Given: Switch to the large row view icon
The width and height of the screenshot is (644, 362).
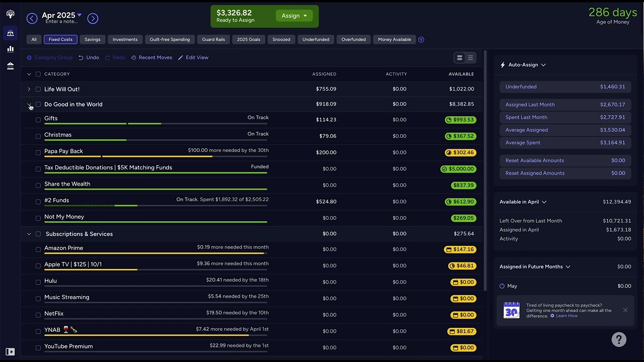Looking at the screenshot, I should pos(459,58).
